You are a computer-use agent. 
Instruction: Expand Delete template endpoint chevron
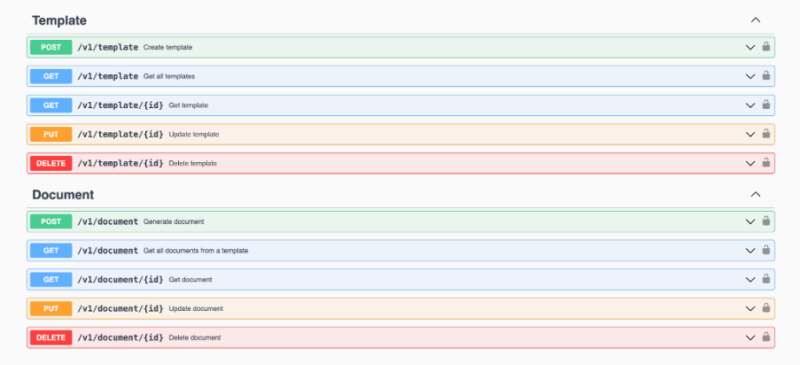(750, 164)
